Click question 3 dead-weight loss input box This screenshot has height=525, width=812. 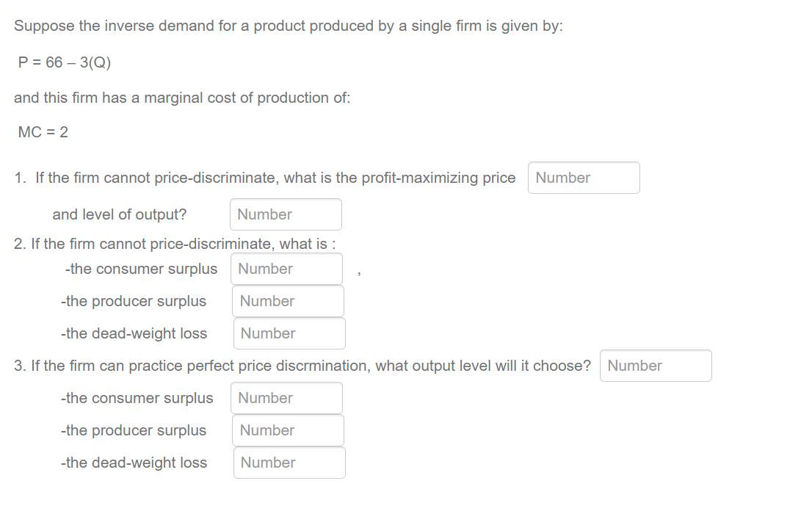289,463
